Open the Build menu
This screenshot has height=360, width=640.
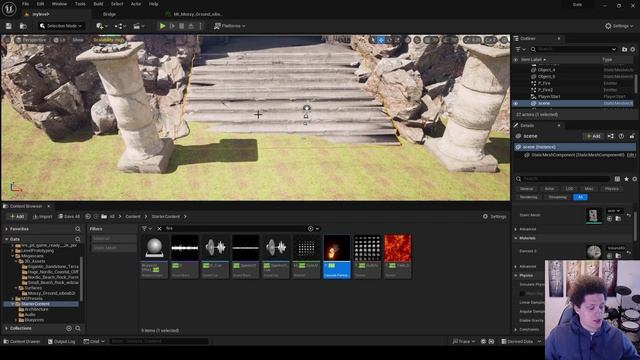(98, 4)
